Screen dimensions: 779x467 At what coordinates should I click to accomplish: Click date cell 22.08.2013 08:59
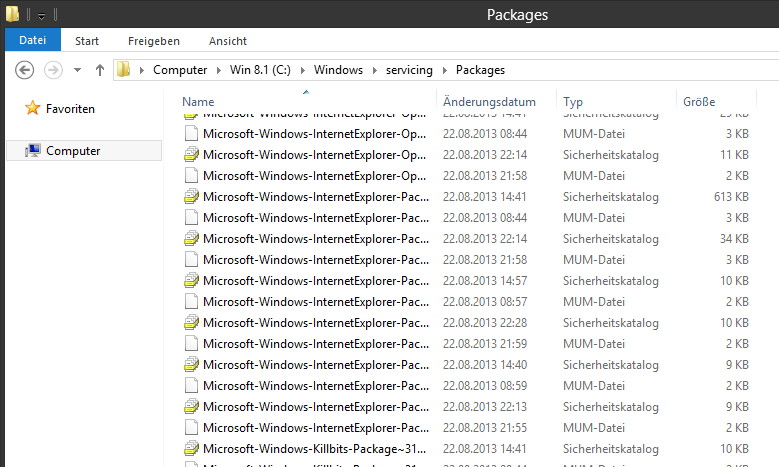(x=485, y=386)
